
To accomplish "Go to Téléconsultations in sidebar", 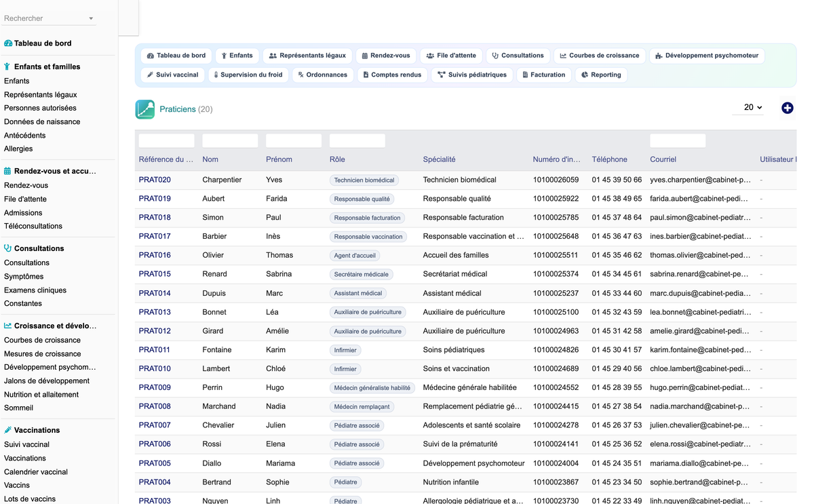I will point(33,227).
